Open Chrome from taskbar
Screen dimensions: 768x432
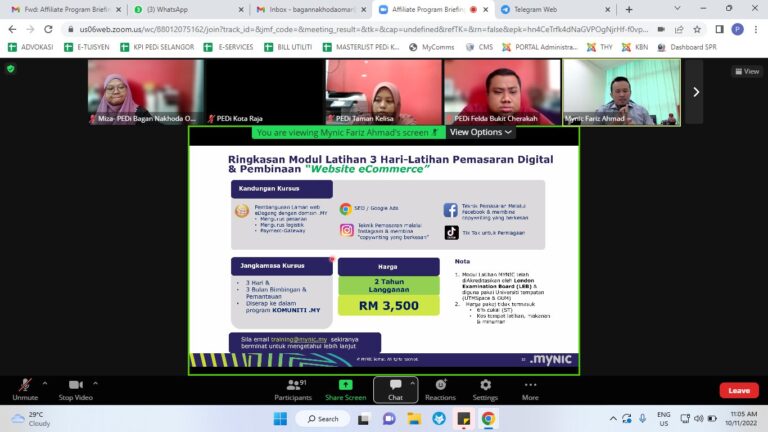(x=488, y=419)
